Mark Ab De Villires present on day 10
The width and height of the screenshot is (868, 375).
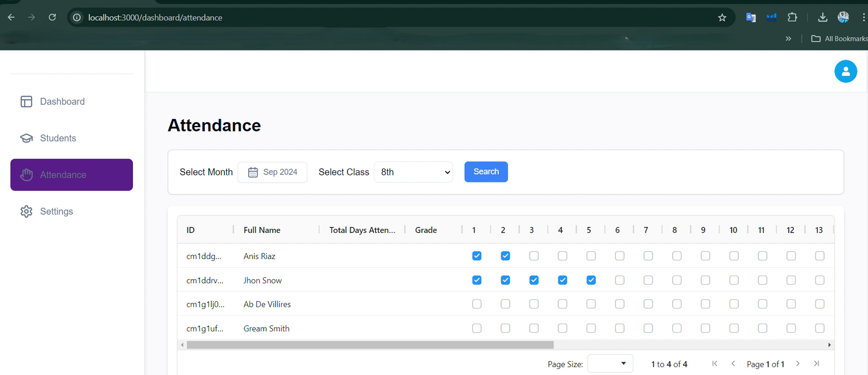(734, 304)
